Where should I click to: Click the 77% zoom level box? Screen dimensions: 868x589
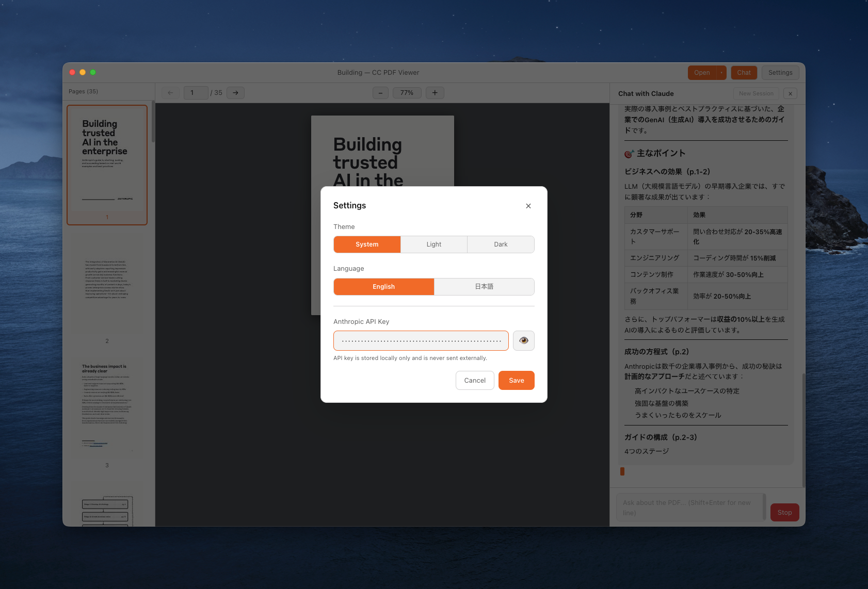[407, 93]
